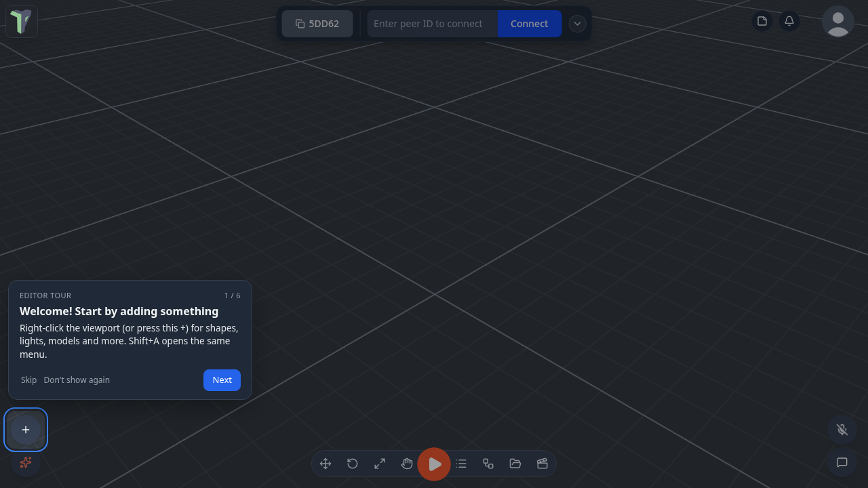This screenshot has width=868, height=488.
Task: Open the sparkle AI assistant button
Action: pos(26,462)
